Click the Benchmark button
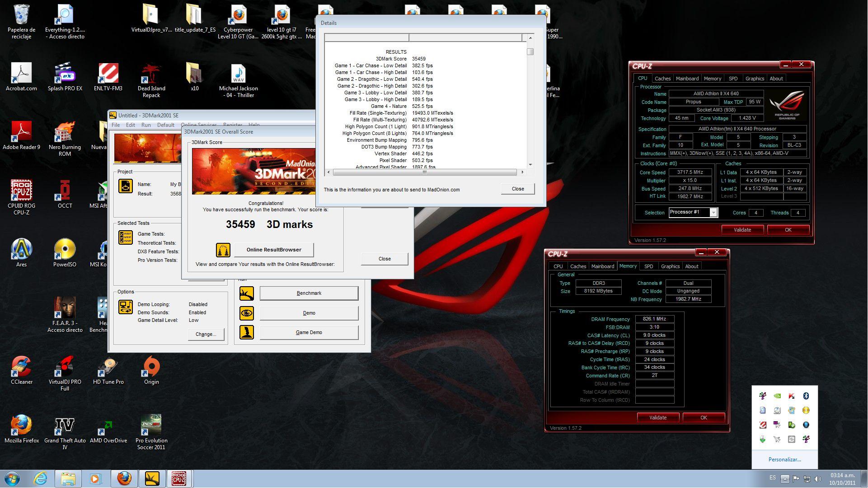This screenshot has height=488, width=868. [309, 293]
